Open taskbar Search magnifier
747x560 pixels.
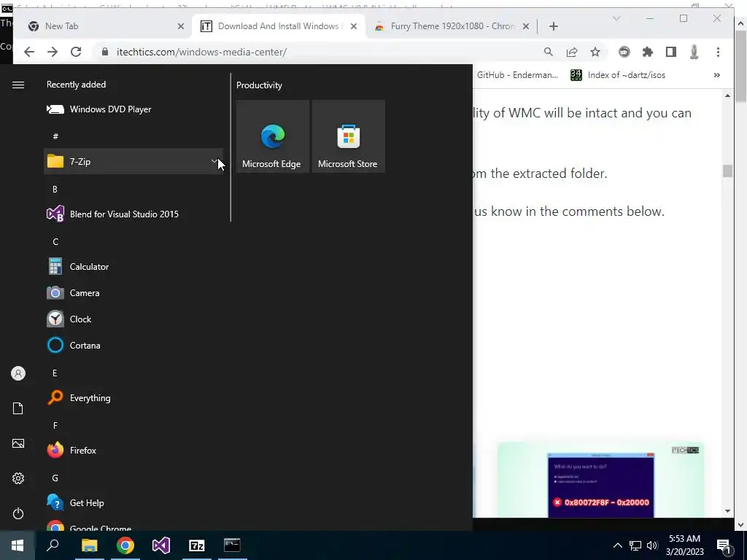[53, 545]
